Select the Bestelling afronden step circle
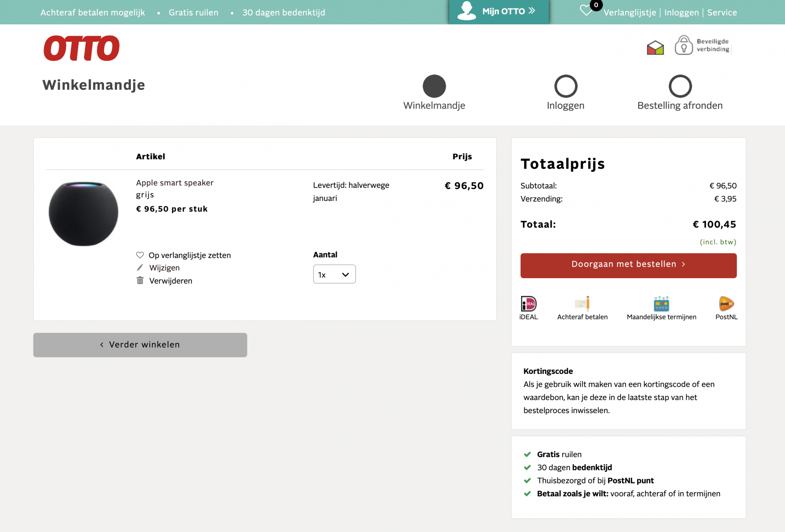Image resolution: width=785 pixels, height=532 pixels. coord(680,86)
